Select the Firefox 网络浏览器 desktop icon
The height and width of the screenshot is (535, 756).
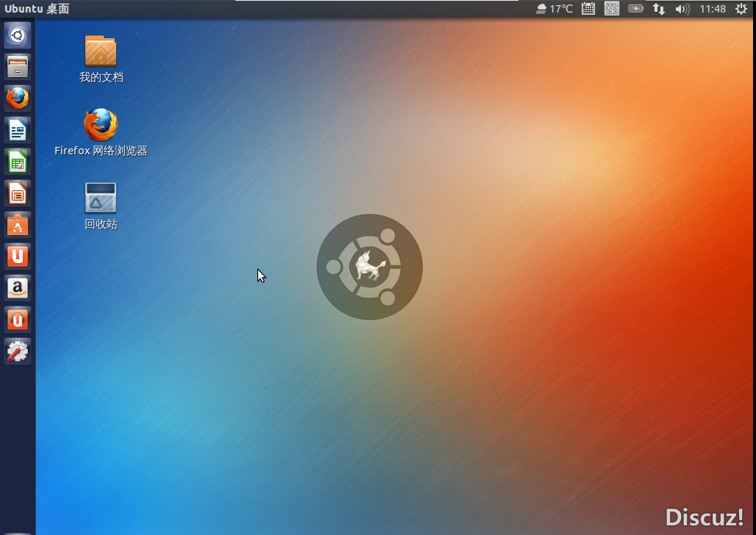click(101, 132)
